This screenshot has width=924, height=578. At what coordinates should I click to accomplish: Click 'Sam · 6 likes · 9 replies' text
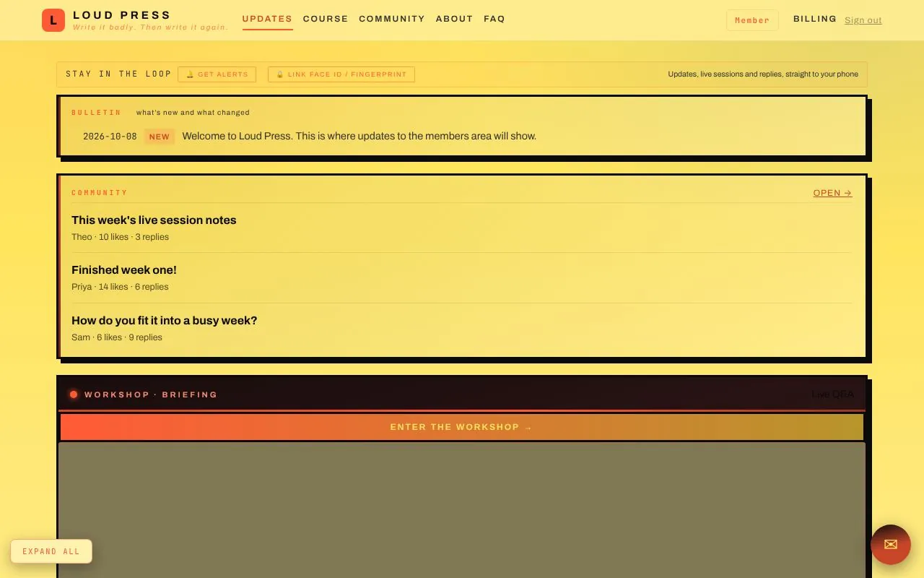(117, 337)
